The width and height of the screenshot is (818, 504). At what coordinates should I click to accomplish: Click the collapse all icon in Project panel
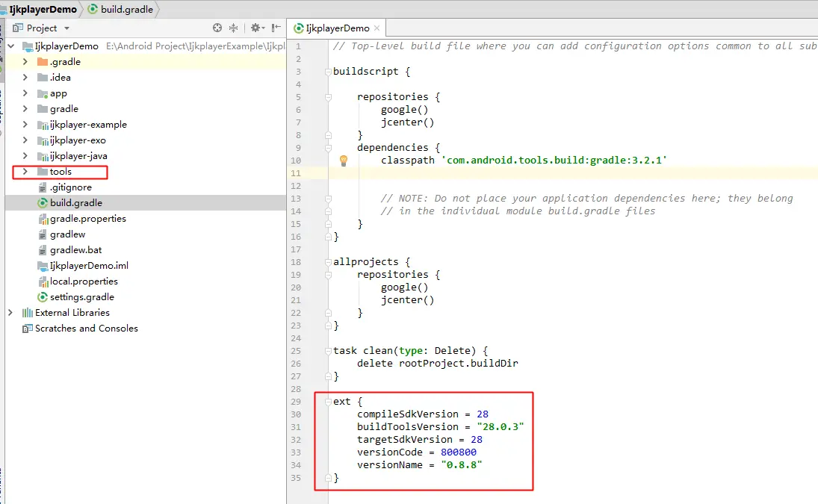point(233,28)
